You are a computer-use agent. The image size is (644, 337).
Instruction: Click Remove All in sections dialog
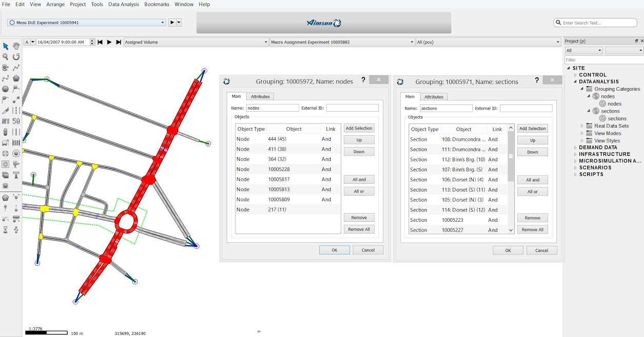point(532,229)
